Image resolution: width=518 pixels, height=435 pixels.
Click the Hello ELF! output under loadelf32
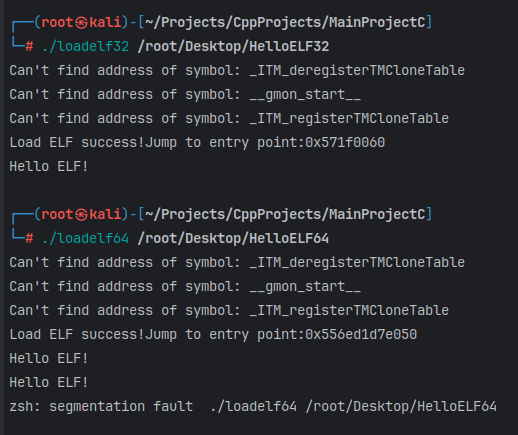tap(49, 166)
